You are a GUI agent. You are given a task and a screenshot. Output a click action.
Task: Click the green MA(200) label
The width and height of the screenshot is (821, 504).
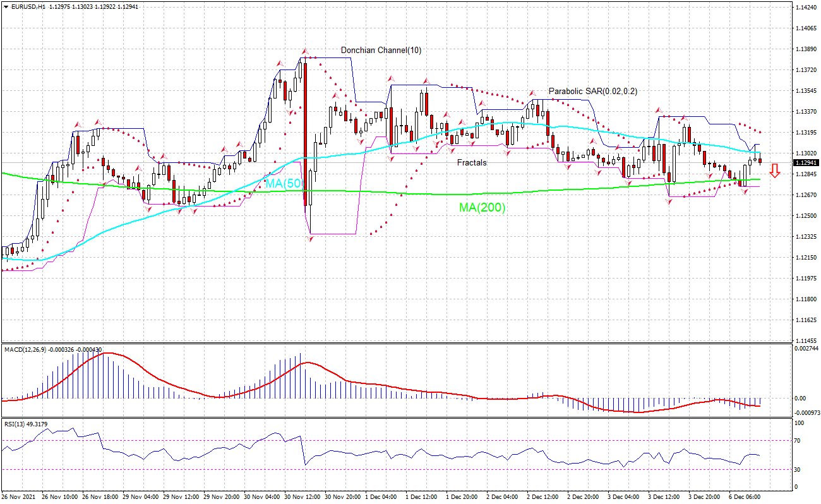point(483,207)
